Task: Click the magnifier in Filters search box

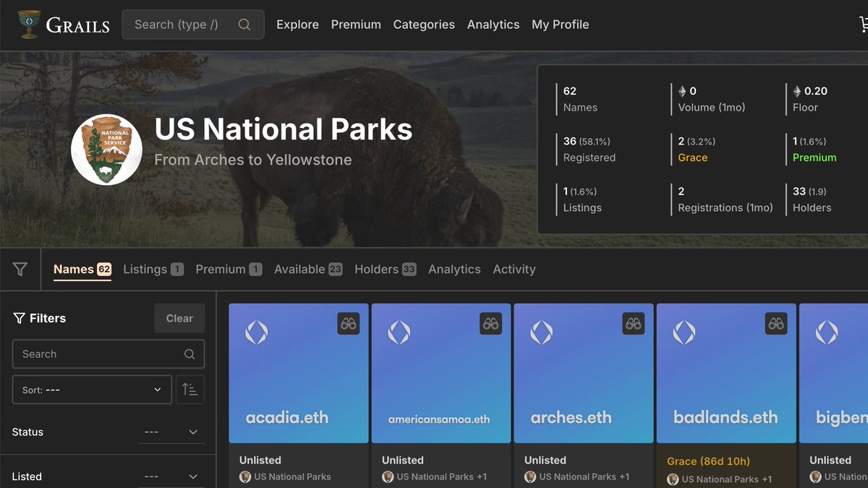Action: tap(190, 354)
